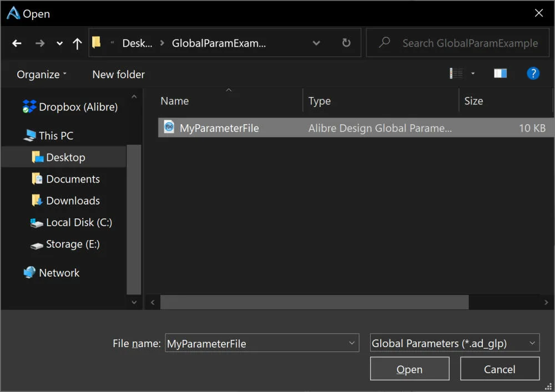Open the Organize menu
The width and height of the screenshot is (555, 392).
42,74
